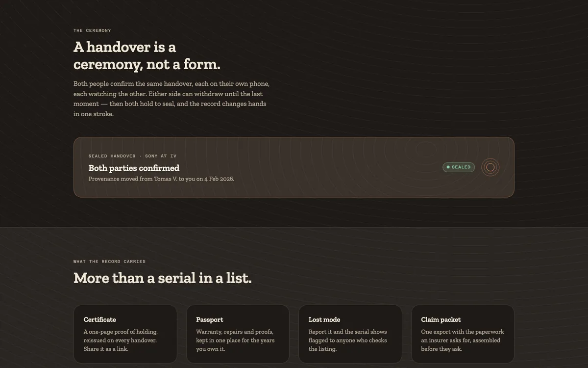
Task: Click the green SEALED status badge
Action: (x=459, y=167)
